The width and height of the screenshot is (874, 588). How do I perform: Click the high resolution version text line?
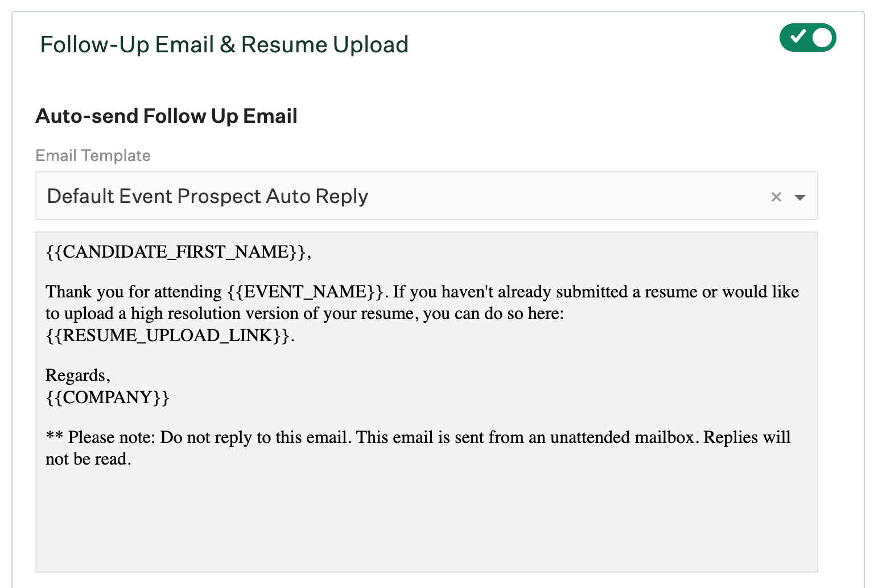(x=305, y=313)
